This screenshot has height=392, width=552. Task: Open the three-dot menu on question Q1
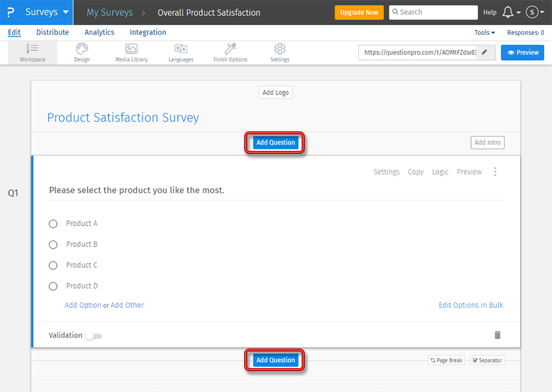pyautogui.click(x=495, y=172)
